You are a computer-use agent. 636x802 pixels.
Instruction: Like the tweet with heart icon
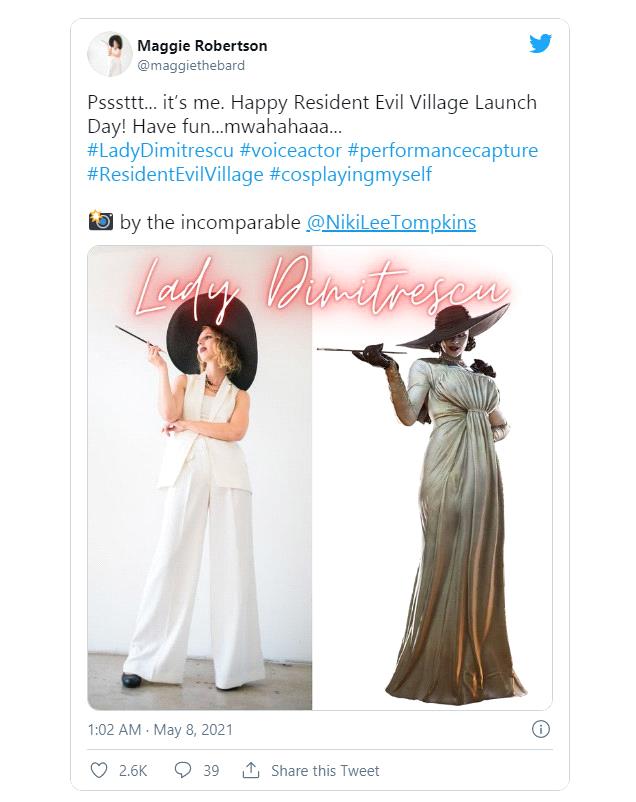pyautogui.click(x=99, y=770)
